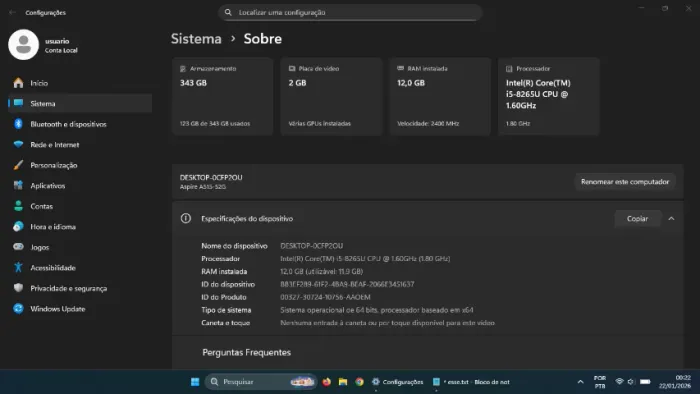Click the Nome do dispositivo value DESKTOP-0CFP2OU
Viewport: 700px width, 394px height.
pyautogui.click(x=312, y=246)
